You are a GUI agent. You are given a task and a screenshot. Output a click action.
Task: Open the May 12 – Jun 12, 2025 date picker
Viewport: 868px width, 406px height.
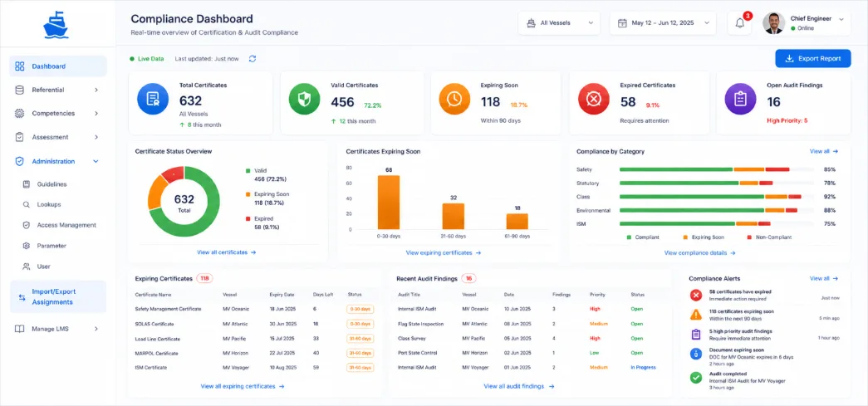tap(663, 23)
